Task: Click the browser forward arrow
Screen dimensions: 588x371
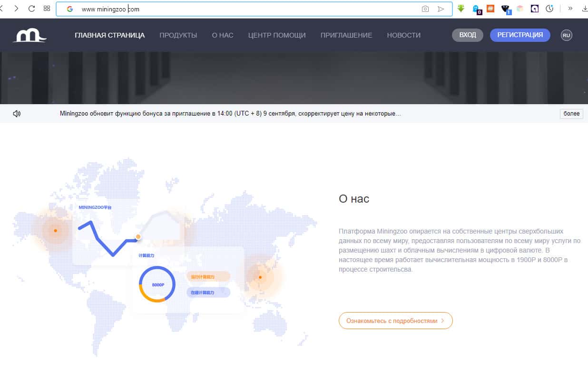Action: [16, 9]
